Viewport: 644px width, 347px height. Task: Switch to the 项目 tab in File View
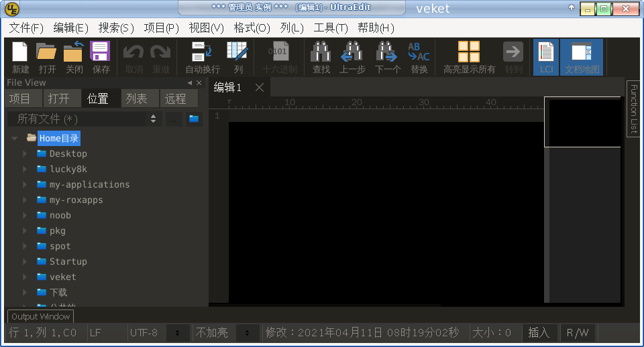pyautogui.click(x=23, y=99)
